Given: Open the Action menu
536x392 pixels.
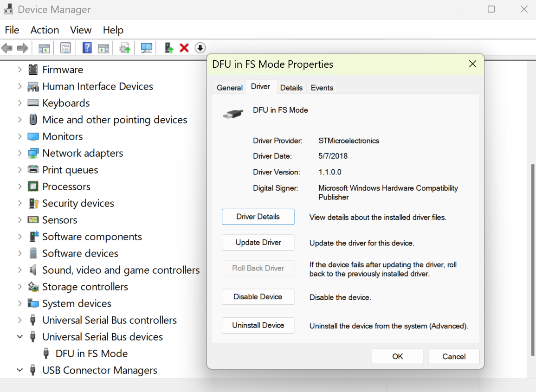Looking at the screenshot, I should point(45,30).
